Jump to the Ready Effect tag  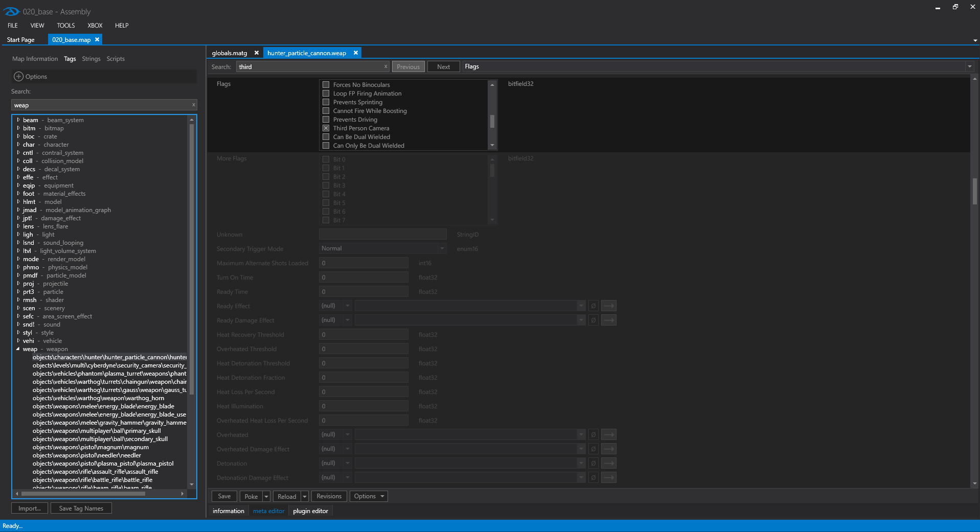(609, 306)
